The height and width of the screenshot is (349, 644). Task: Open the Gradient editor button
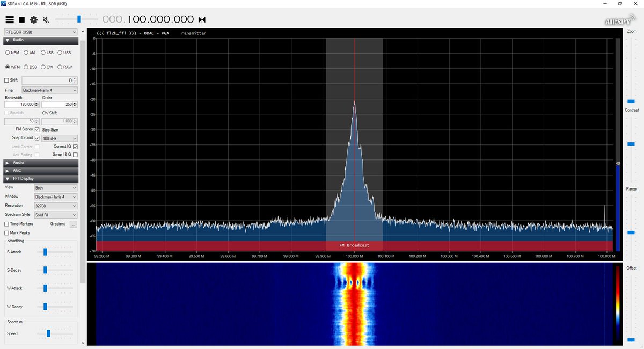point(74,224)
